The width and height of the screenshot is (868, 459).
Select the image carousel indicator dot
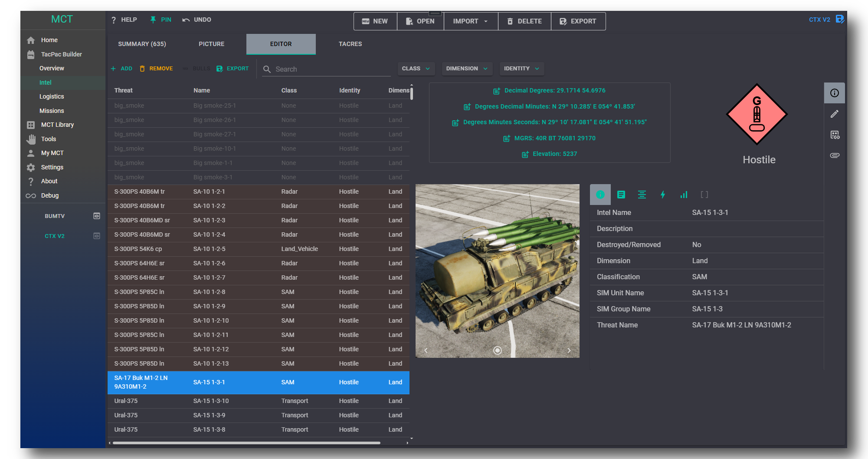tap(497, 350)
